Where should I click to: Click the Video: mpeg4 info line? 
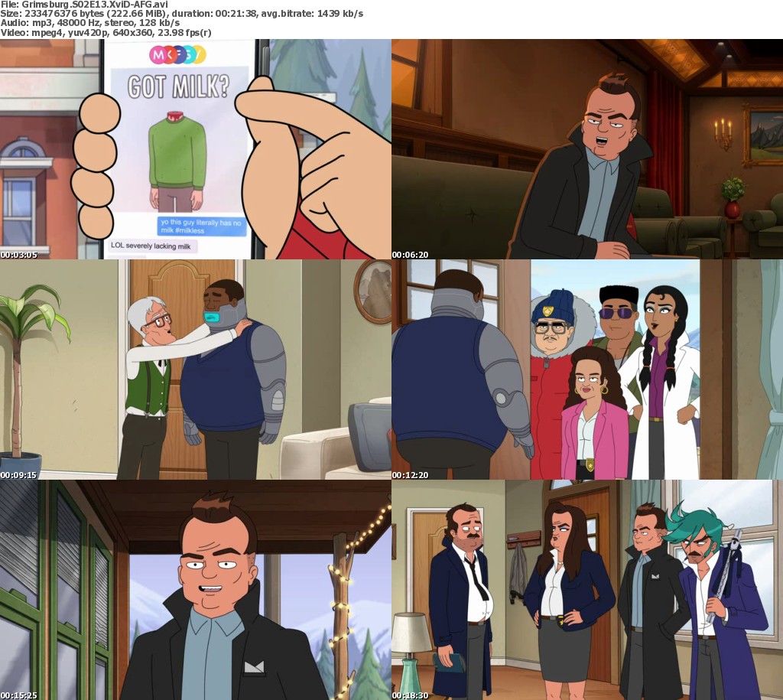[x=106, y=32]
